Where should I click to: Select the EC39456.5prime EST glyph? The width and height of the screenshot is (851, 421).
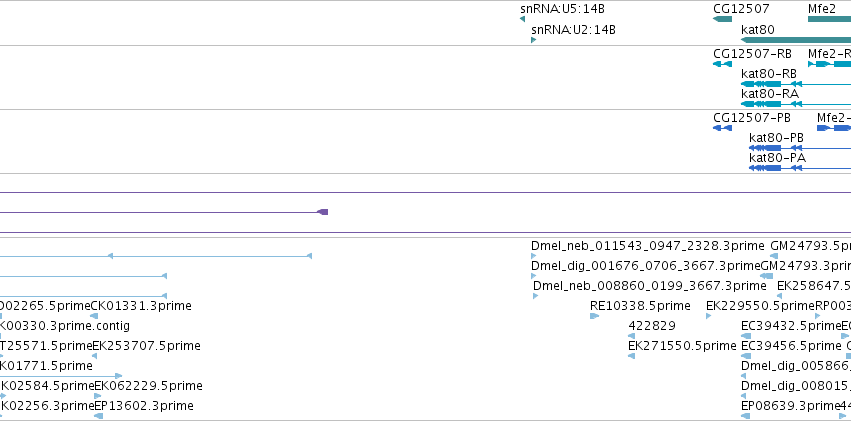coord(746,356)
